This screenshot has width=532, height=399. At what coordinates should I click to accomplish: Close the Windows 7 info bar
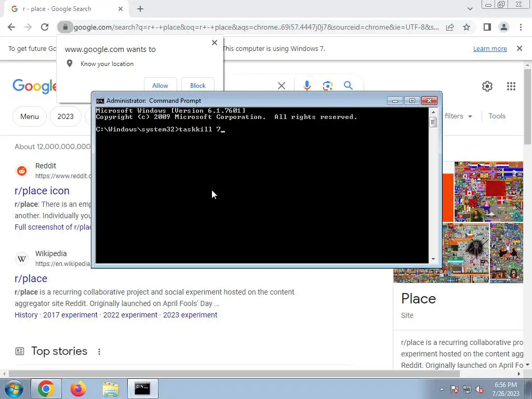point(519,48)
